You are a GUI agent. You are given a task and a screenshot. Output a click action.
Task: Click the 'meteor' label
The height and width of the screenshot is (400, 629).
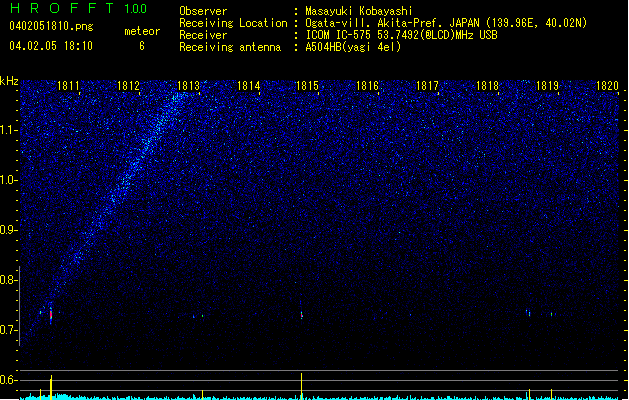click(x=142, y=31)
